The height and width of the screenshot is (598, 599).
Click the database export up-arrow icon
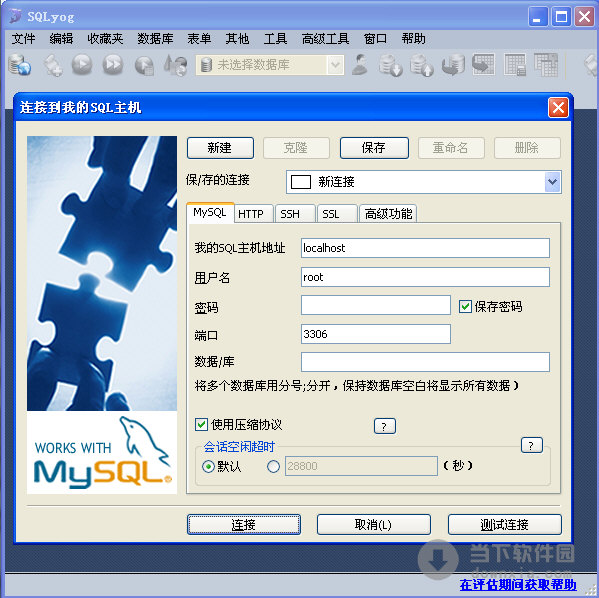[422, 65]
